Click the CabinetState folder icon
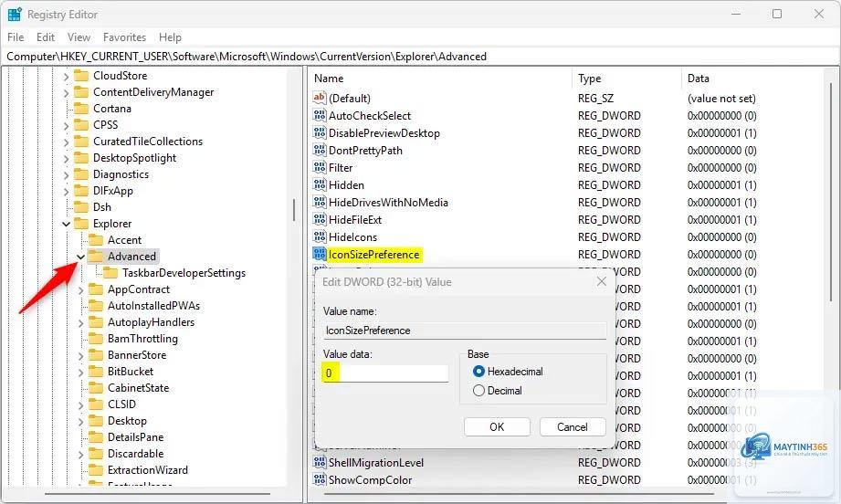This screenshot has height=504, width=841. coord(96,388)
